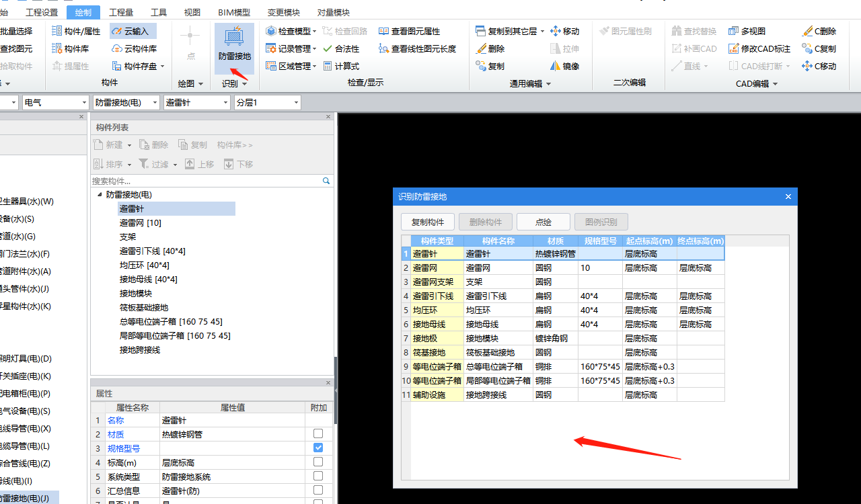Click 160*75*45 cell of 总等电位端子箱 row
Image resolution: width=861 pixels, height=504 pixels.
click(600, 366)
